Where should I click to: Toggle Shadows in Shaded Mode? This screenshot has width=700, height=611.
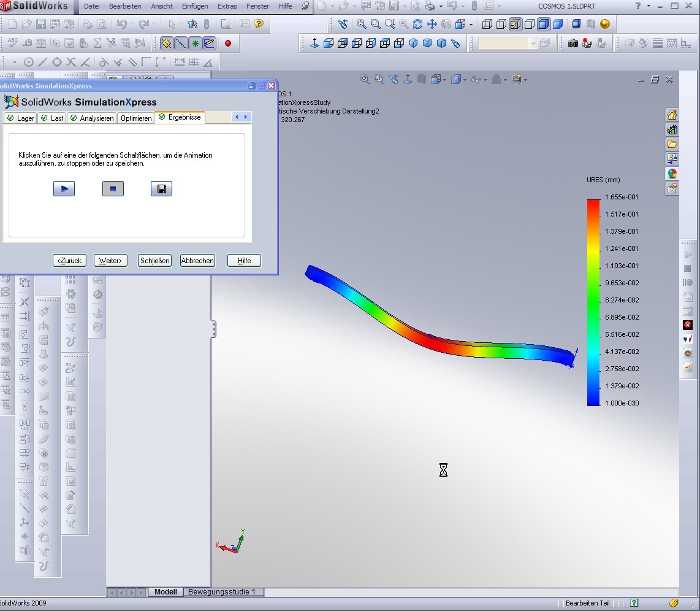576,24
